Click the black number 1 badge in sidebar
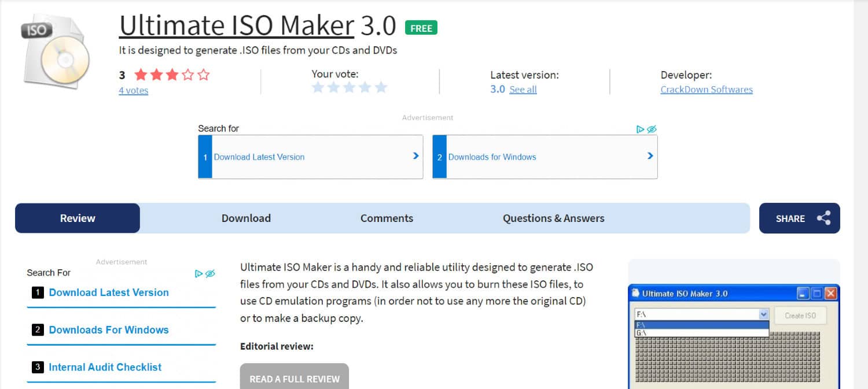Screen dimensions: 868x389 pyautogui.click(x=38, y=292)
